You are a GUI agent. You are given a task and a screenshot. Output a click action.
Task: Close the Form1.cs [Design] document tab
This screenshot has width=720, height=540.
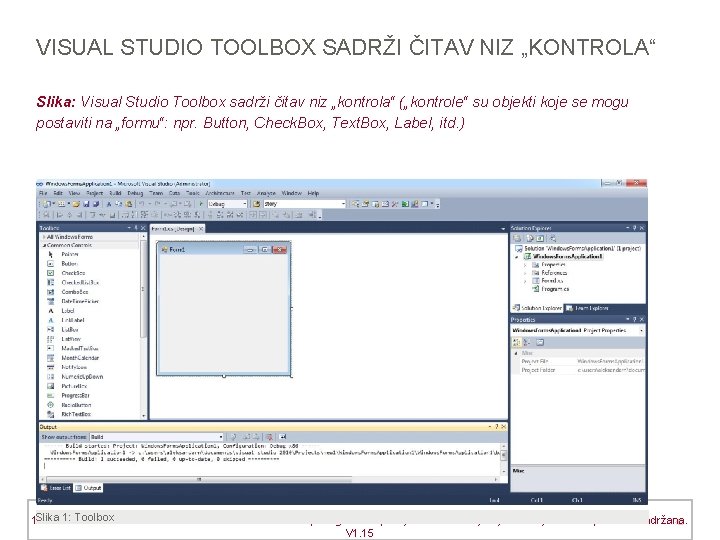(x=201, y=229)
